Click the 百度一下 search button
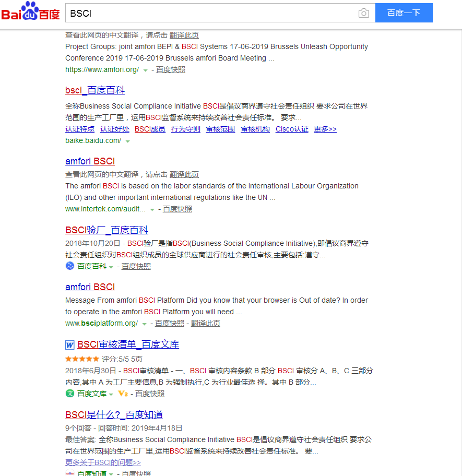The height and width of the screenshot is (476, 462). click(x=404, y=13)
